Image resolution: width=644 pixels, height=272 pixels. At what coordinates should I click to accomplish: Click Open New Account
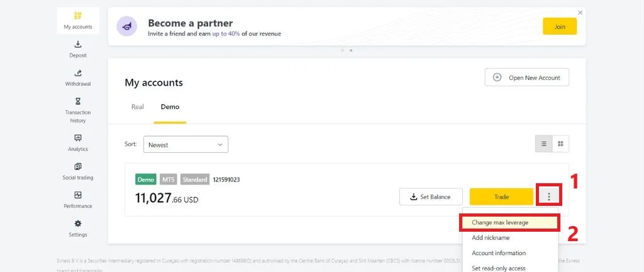527,77
